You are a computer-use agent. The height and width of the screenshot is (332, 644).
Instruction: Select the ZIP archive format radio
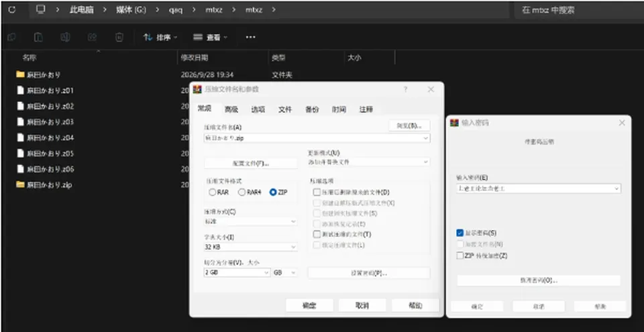[273, 192]
